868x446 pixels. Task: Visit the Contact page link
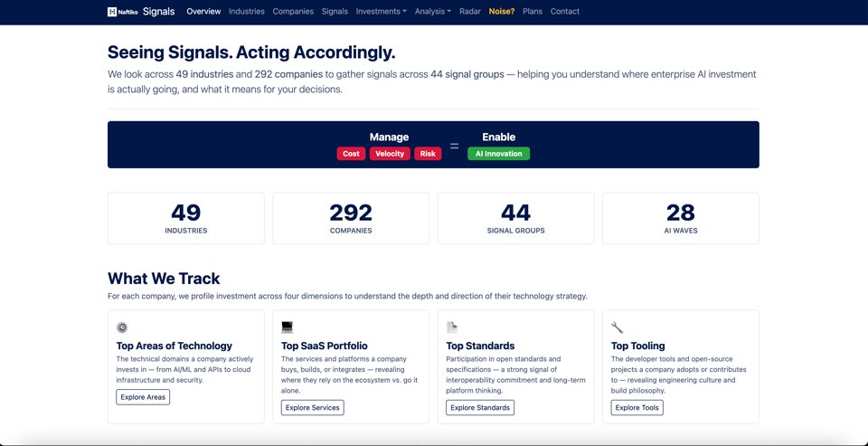[565, 12]
